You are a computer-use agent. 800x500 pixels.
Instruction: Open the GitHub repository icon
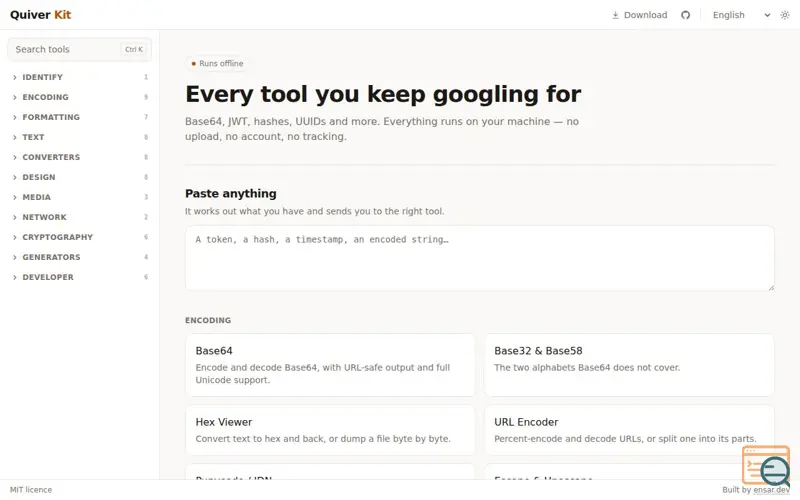tap(685, 15)
